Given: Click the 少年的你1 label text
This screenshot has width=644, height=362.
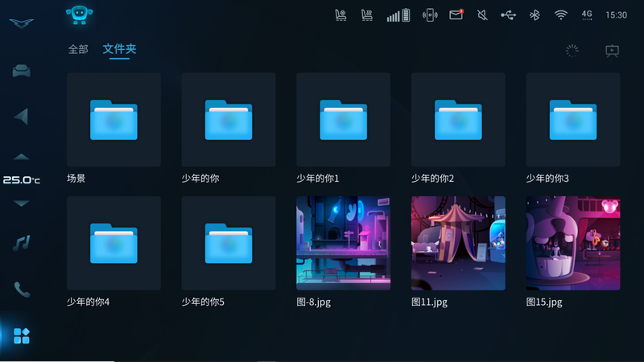Looking at the screenshot, I should 317,179.
